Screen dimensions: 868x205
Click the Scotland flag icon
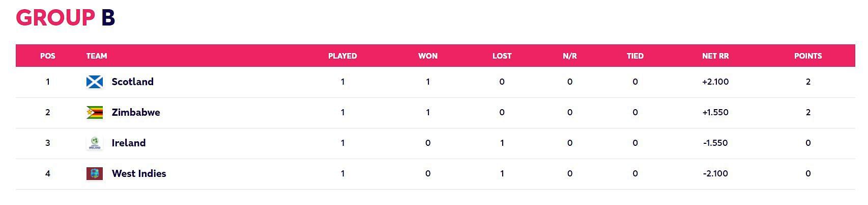[95, 82]
